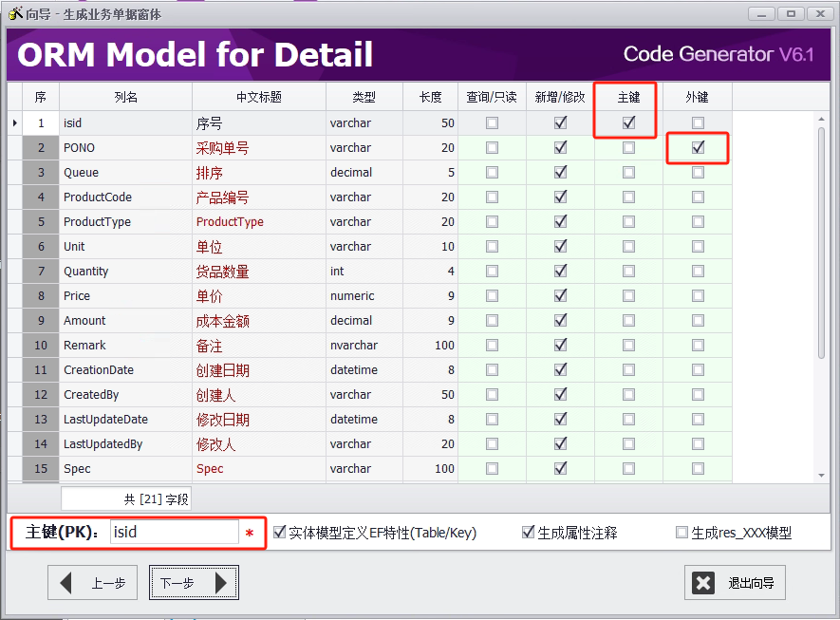Click the 外键 column header
This screenshot has width=840, height=620.
698,97
